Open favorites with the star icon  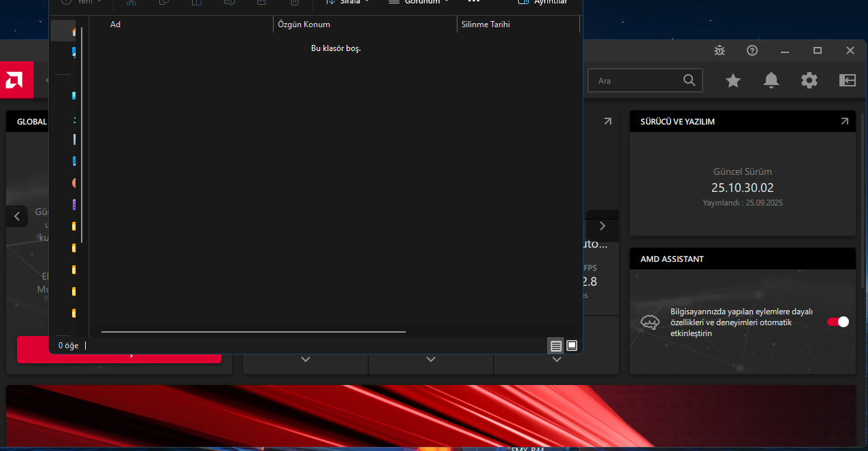733,81
